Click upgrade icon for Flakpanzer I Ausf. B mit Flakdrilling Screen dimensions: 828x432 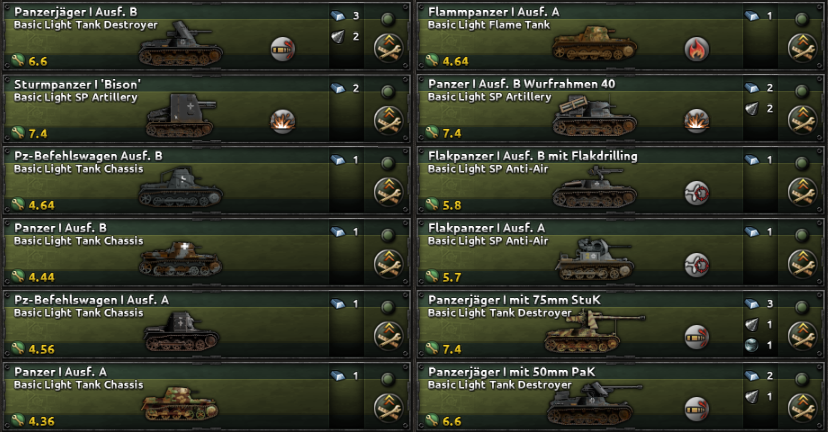(802, 192)
